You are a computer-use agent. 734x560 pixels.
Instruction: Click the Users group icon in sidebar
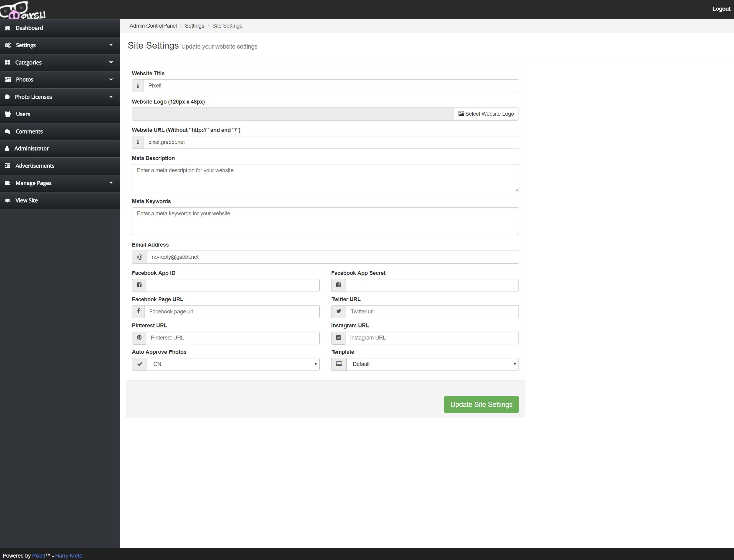coord(8,114)
